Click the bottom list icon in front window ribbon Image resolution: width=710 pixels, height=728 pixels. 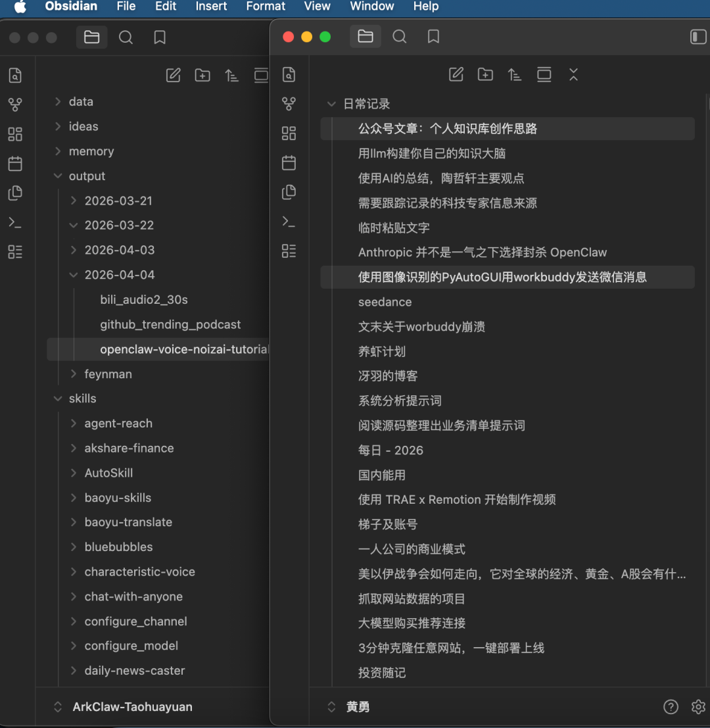(x=289, y=251)
